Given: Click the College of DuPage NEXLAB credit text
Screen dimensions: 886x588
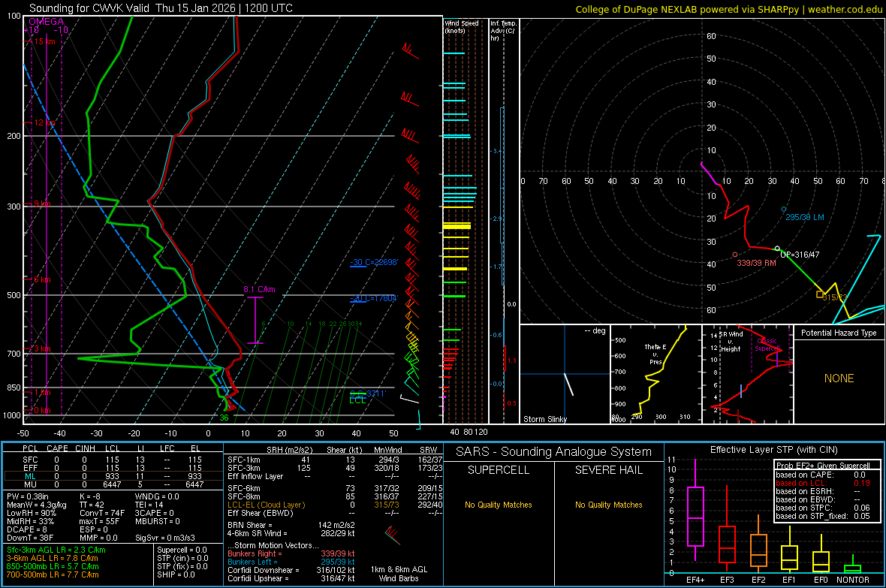Looking at the screenshot, I should point(728,9).
